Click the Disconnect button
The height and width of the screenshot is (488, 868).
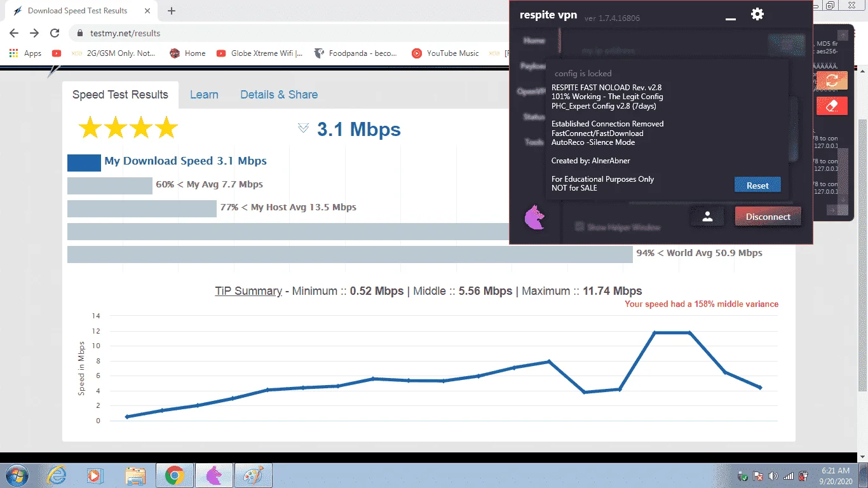coord(768,217)
